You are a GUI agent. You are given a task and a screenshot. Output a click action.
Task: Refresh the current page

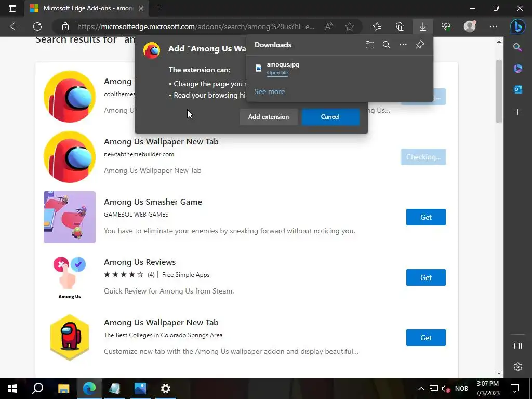tap(37, 26)
